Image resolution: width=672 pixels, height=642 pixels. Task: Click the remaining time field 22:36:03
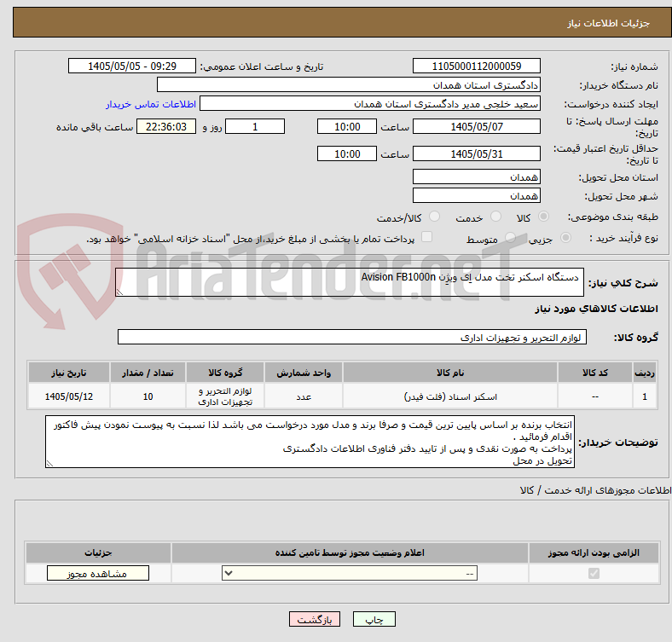coord(166,126)
